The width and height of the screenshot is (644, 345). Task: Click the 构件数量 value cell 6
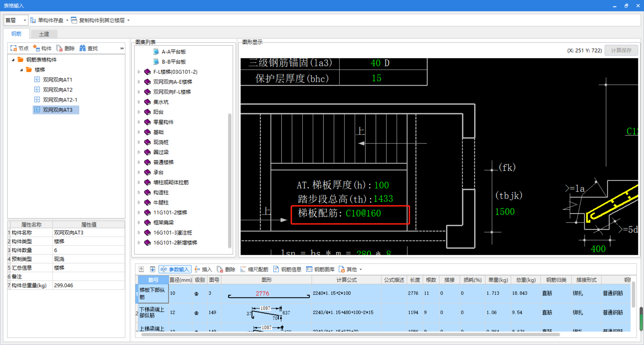click(x=89, y=250)
